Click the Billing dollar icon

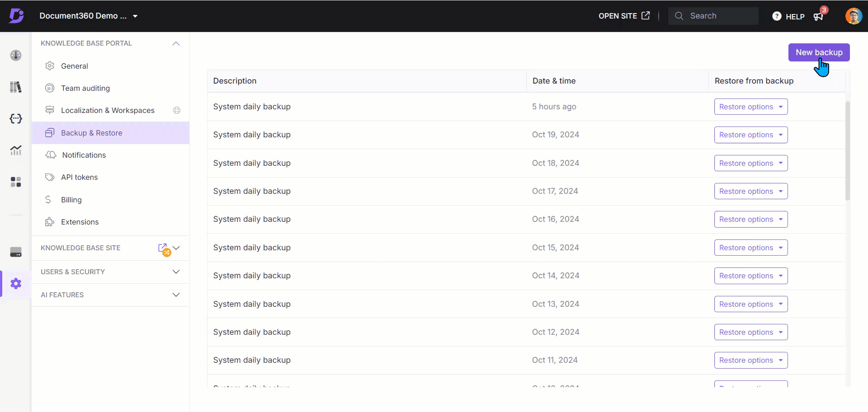point(48,200)
